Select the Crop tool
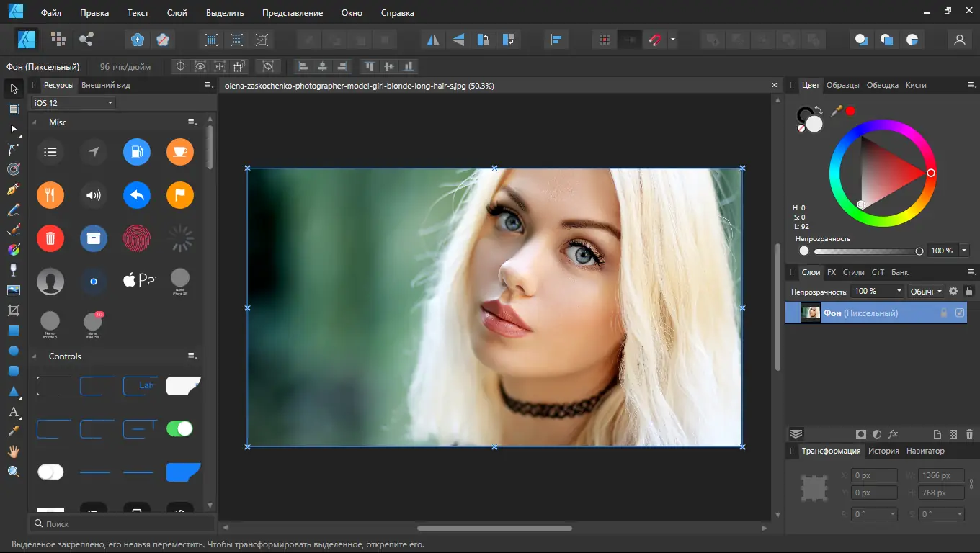The height and width of the screenshot is (553, 980). [x=13, y=311]
